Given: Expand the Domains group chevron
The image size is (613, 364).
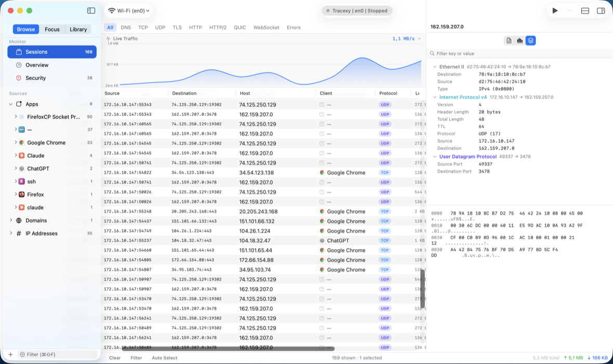Looking at the screenshot, I should pyautogui.click(x=10, y=221).
